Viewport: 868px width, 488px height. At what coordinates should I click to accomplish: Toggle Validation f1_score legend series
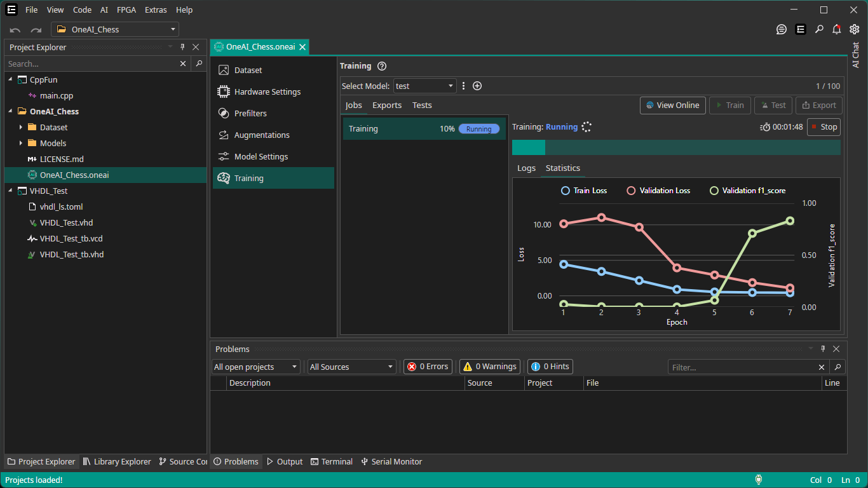point(747,191)
